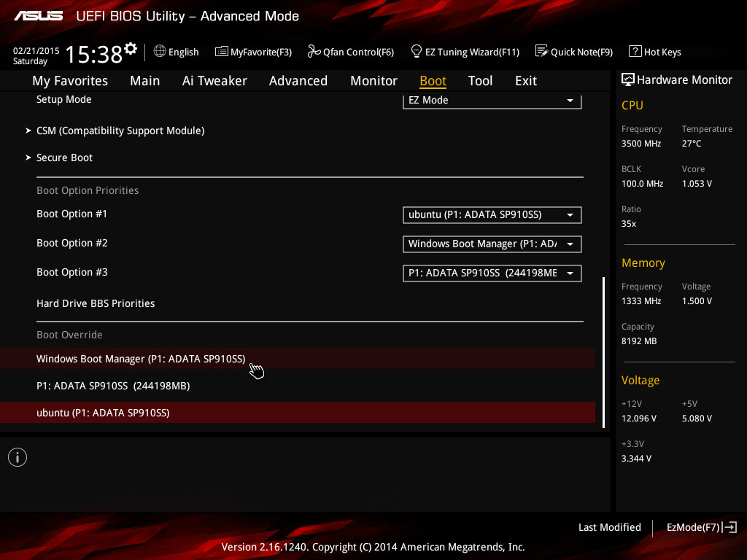Click the +5V value 5.080 V
Image resolution: width=747 pixels, height=560 pixels.
click(697, 418)
